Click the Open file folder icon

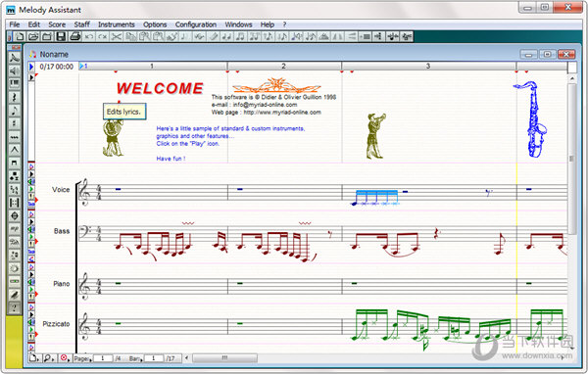point(33,36)
